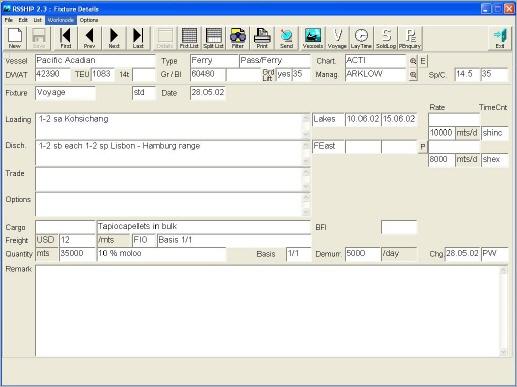This screenshot has width=517, height=387.
Task: Search charterer with magnifier next to ACTI
Action: coord(413,61)
